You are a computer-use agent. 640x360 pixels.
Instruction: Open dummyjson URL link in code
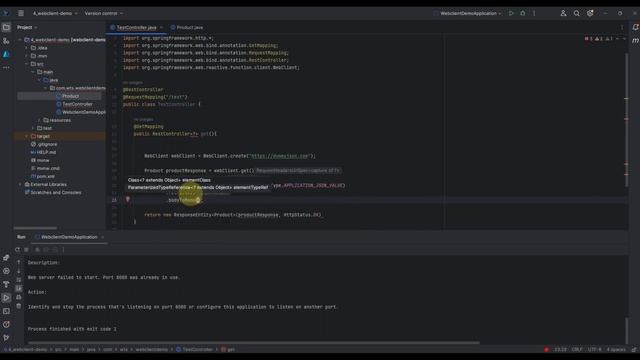(280, 156)
